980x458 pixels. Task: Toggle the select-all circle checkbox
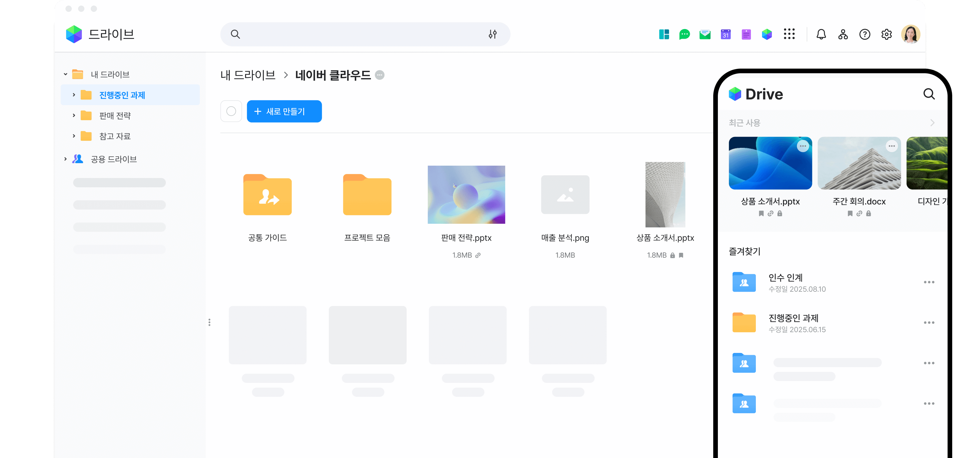click(x=231, y=111)
